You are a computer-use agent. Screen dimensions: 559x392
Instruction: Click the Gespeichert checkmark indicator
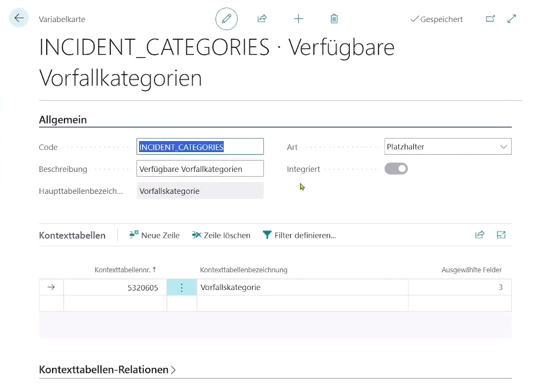(x=436, y=19)
